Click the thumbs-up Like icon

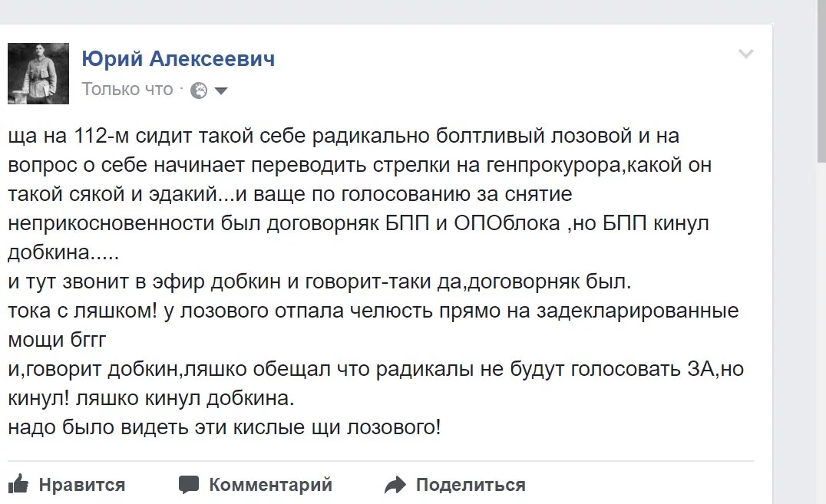18,483
